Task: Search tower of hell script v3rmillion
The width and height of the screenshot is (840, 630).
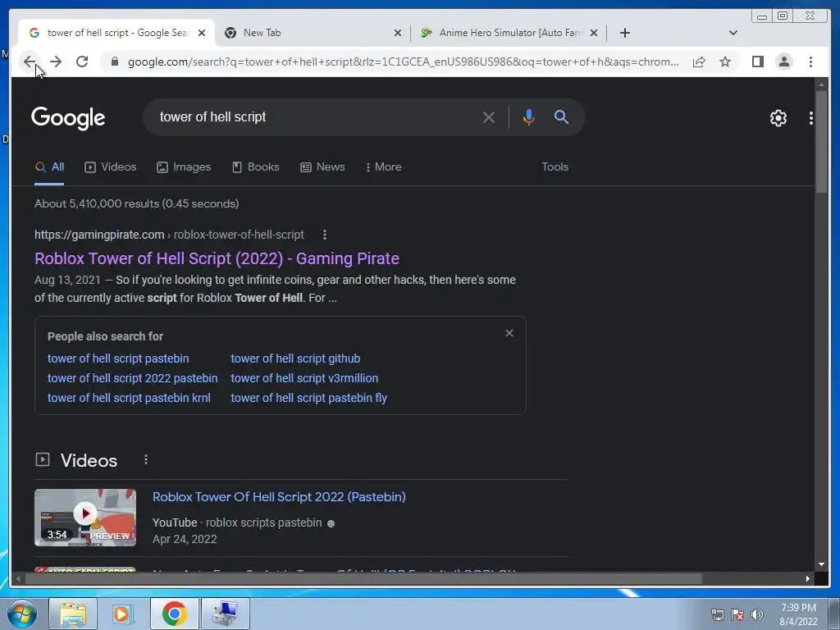Action: coord(304,378)
